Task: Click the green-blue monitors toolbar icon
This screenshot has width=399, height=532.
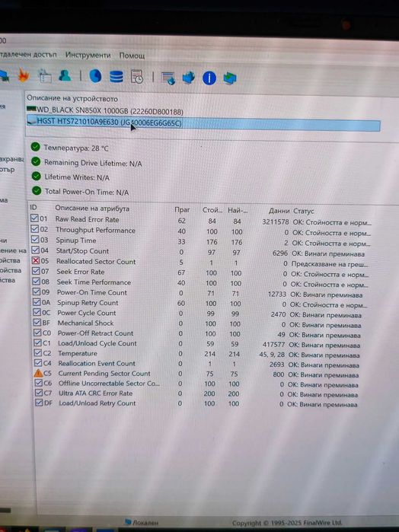Action: [x=230, y=78]
